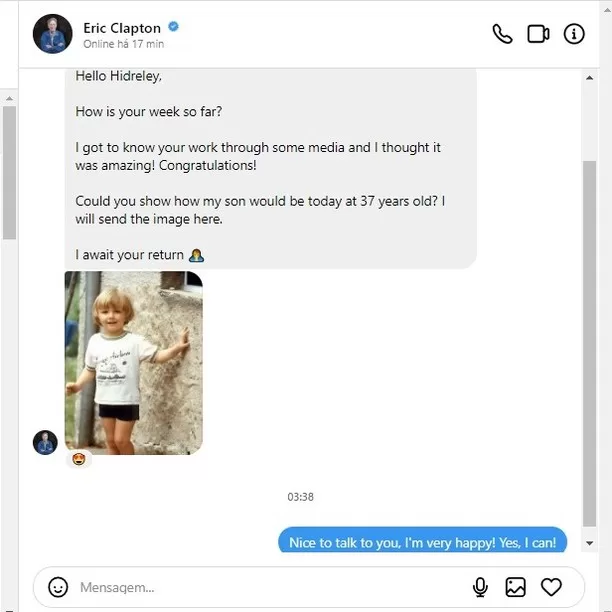This screenshot has width=612, height=612.
Task: Click the Eric Clapton name link
Action: [122, 28]
